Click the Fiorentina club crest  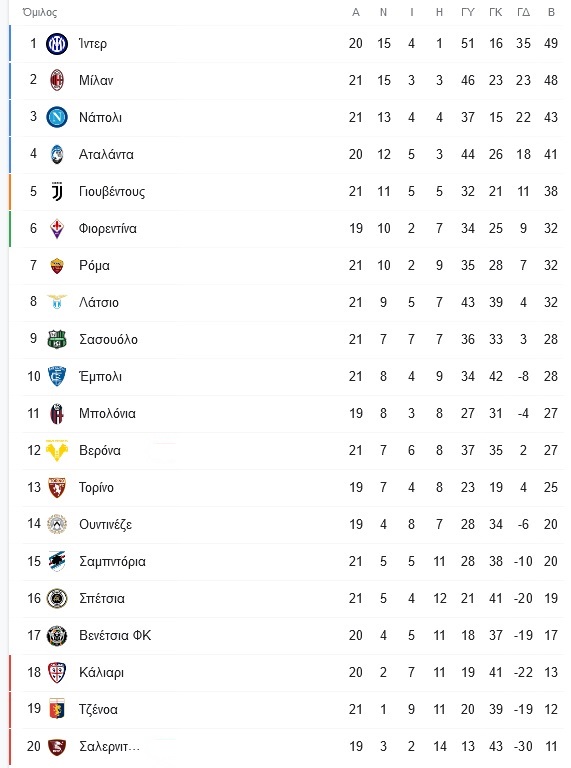tap(57, 228)
